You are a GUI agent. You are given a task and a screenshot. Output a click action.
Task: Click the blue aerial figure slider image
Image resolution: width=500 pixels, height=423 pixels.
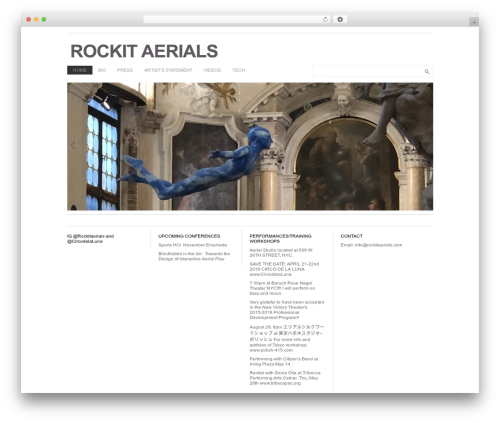click(x=250, y=146)
